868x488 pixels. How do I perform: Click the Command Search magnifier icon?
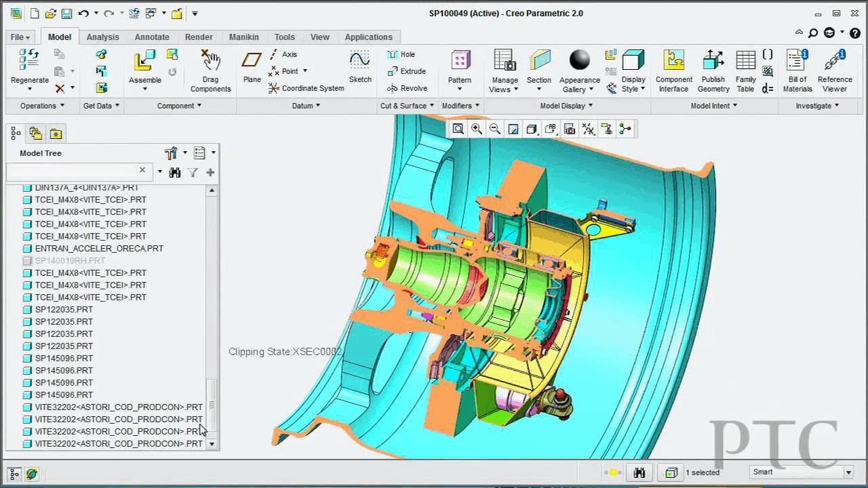pyautogui.click(x=813, y=33)
